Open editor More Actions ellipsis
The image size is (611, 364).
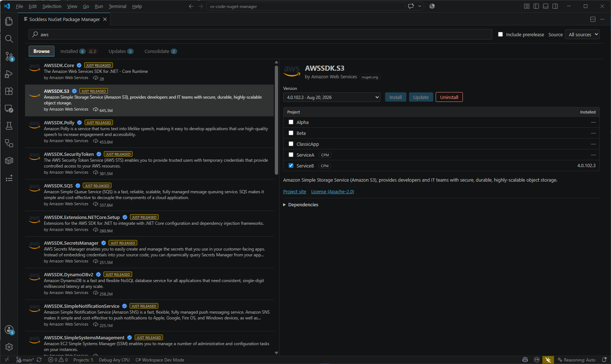602,19
